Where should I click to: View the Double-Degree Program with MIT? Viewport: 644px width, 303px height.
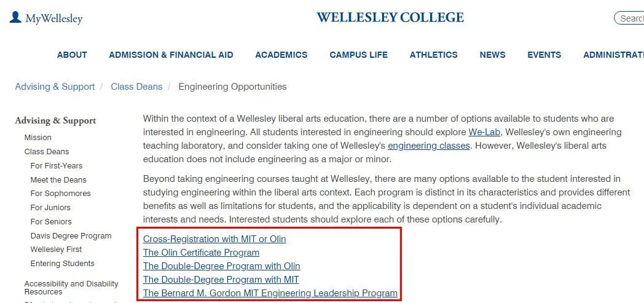coord(221,280)
